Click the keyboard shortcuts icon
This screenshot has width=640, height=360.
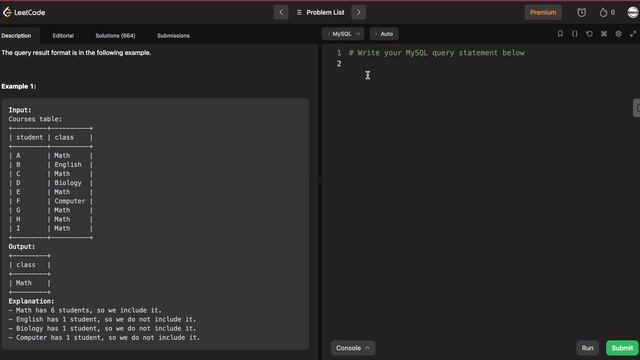coord(604,34)
